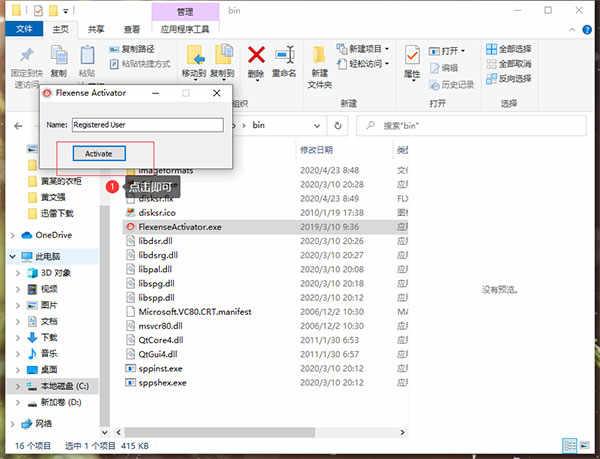Click the 编辑 Edit ribbon item

(x=444, y=68)
